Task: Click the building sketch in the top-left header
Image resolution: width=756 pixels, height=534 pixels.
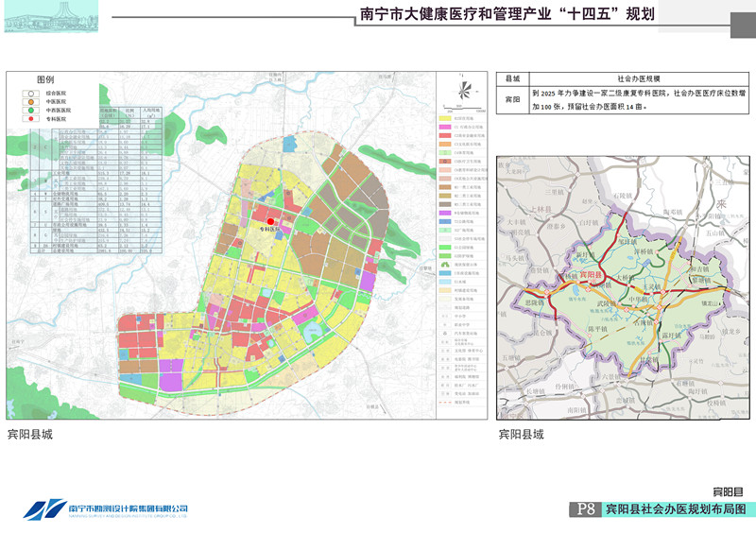Action: pyautogui.click(x=51, y=16)
